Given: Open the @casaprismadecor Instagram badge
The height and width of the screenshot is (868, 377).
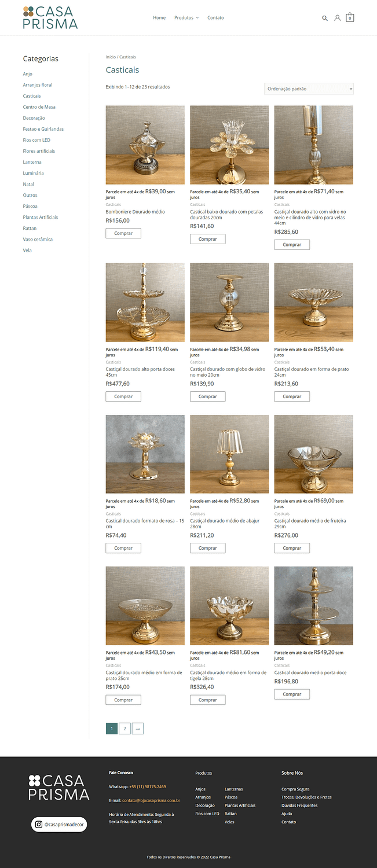Looking at the screenshot, I should tap(59, 824).
